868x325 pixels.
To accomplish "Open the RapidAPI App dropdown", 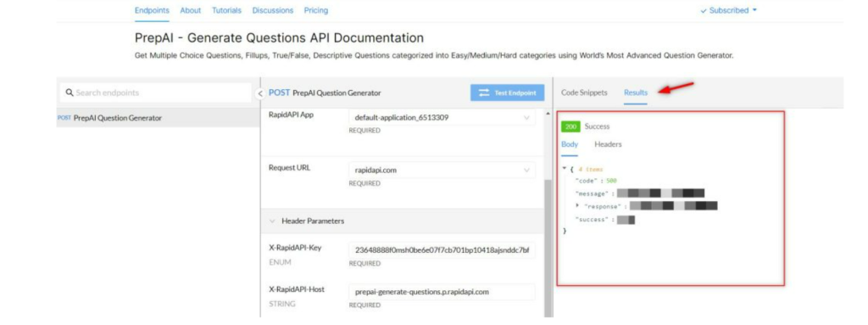I will pyautogui.click(x=442, y=118).
